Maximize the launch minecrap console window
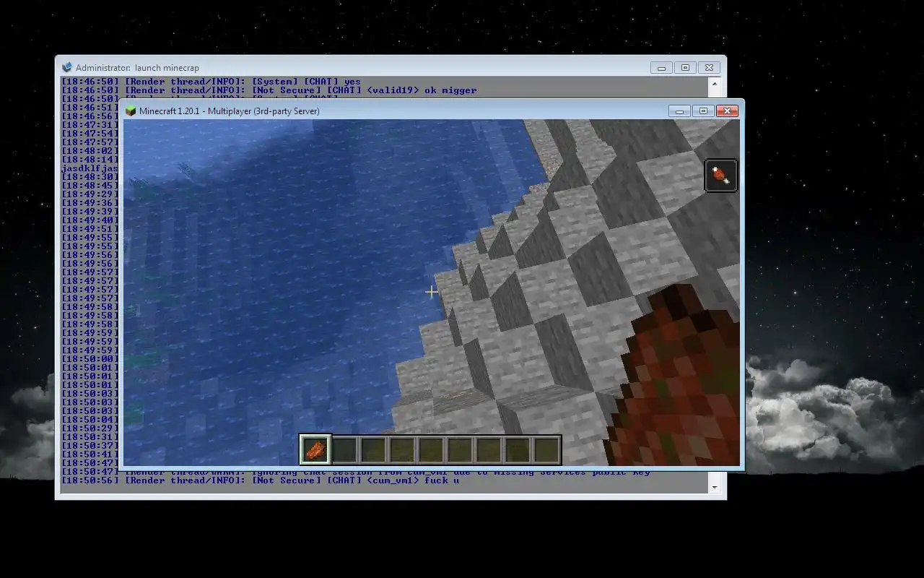This screenshot has height=578, width=924. point(685,68)
